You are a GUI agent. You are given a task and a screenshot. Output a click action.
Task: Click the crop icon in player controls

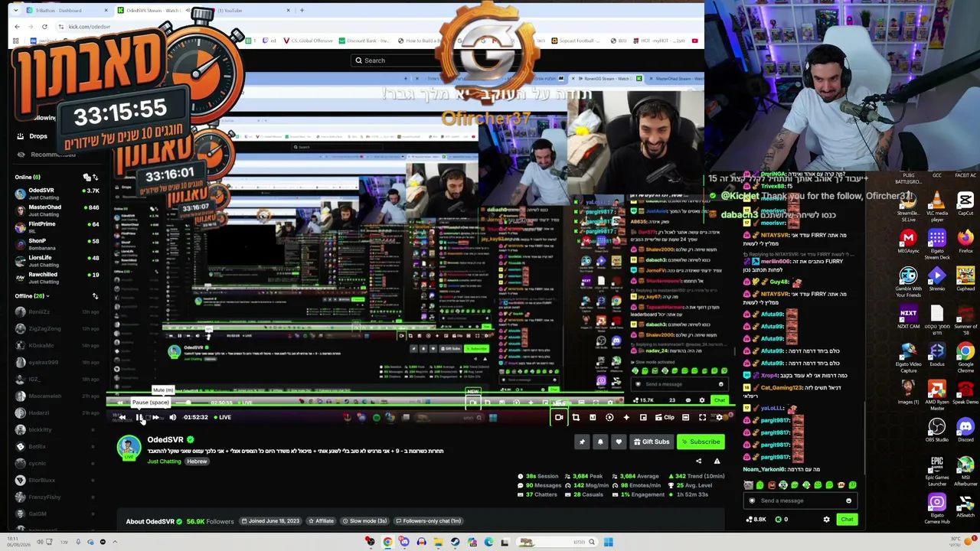[576, 417]
